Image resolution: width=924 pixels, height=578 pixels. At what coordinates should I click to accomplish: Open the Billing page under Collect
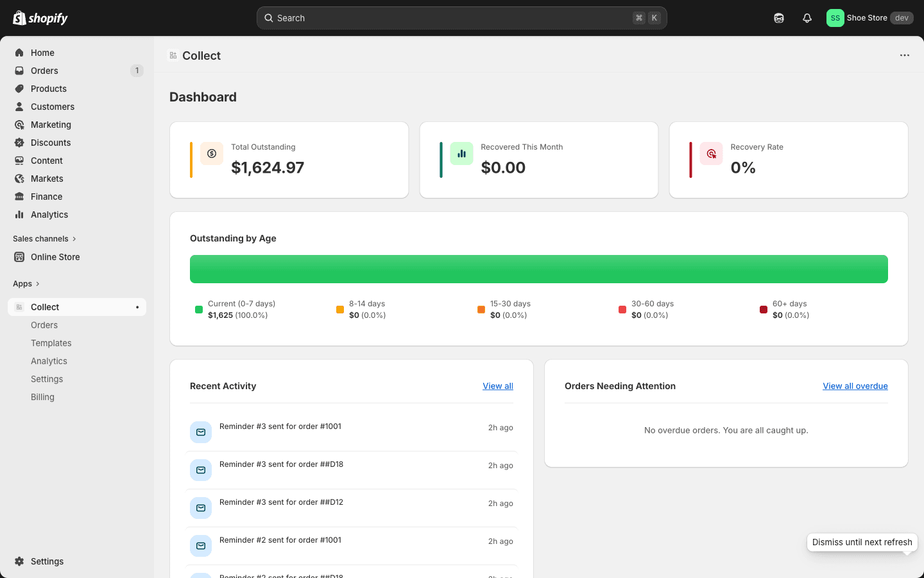[x=42, y=397]
